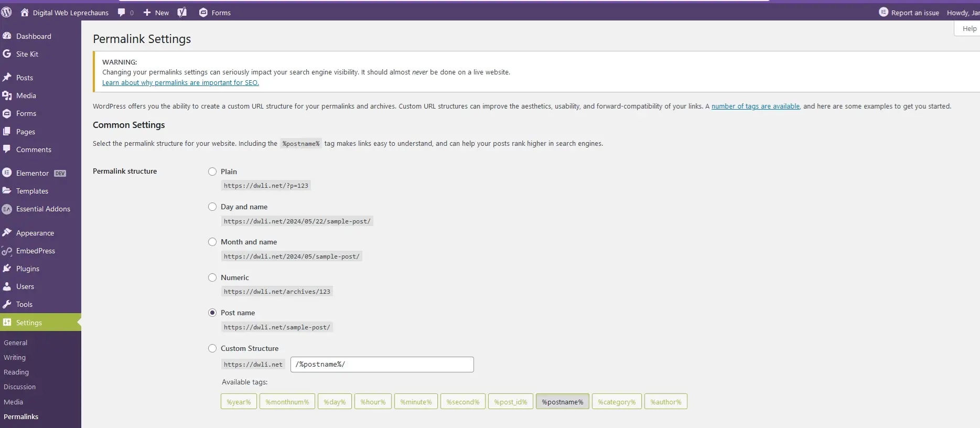This screenshot has width=980, height=428.
Task: Open the Reading settings submenu item
Action: click(x=16, y=372)
